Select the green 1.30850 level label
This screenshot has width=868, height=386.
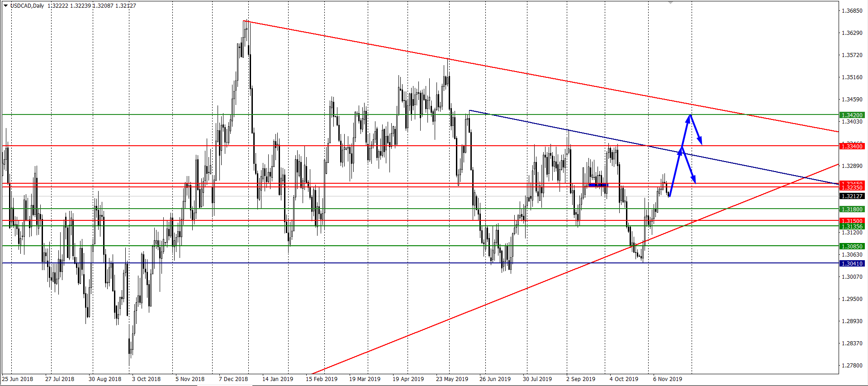[x=852, y=246]
